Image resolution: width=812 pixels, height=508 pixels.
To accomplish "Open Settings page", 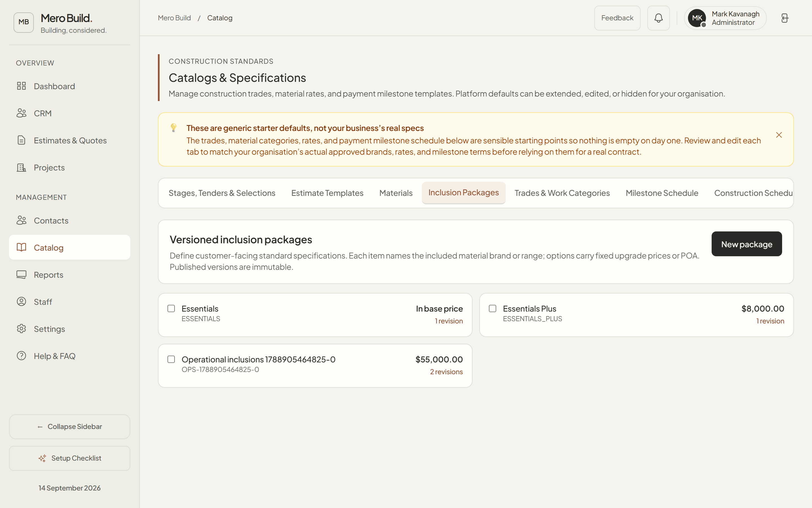I will pyautogui.click(x=69, y=329).
